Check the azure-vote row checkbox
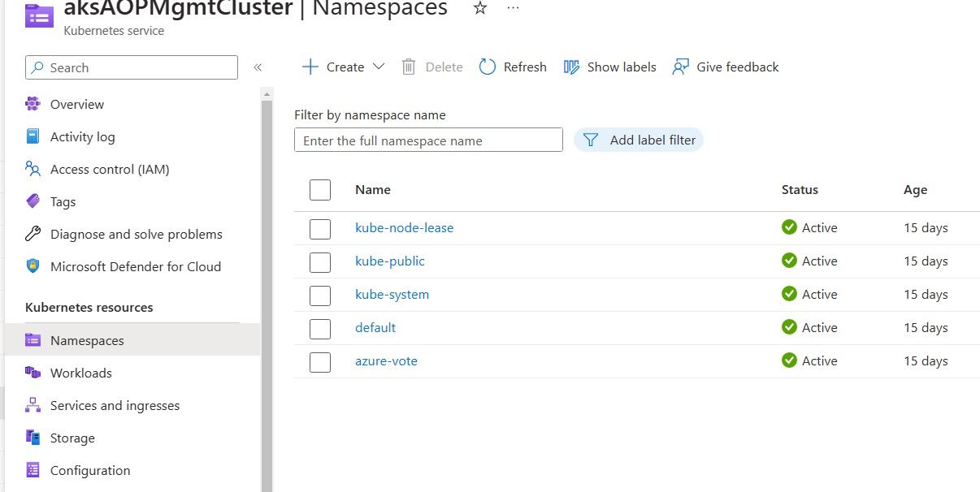 click(320, 362)
